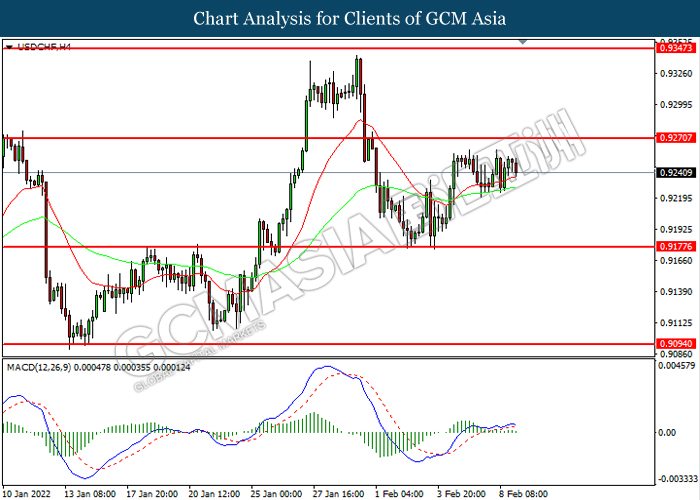
Task: Click the 25 Jan 00:00 time label
Action: (x=276, y=494)
